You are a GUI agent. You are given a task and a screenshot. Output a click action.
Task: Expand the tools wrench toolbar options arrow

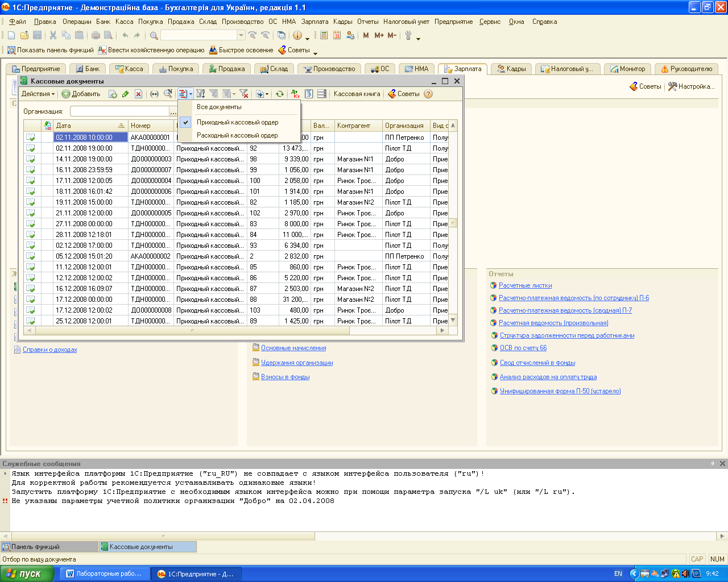418,39
